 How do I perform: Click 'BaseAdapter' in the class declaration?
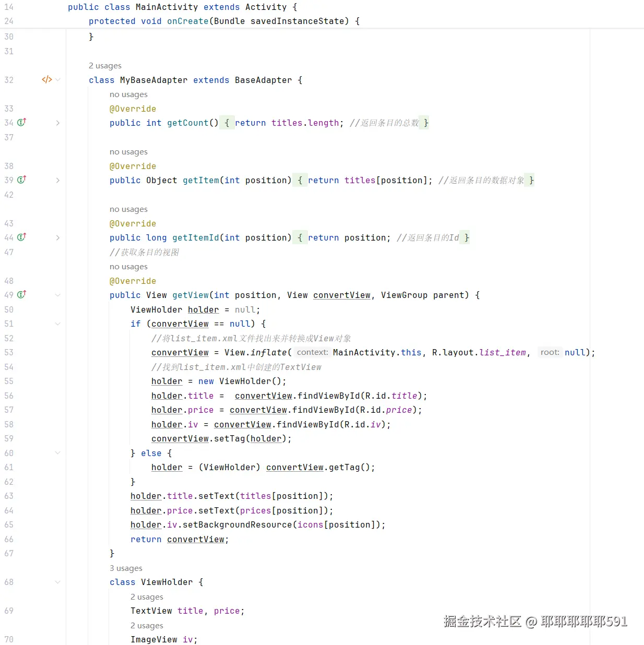coord(264,80)
